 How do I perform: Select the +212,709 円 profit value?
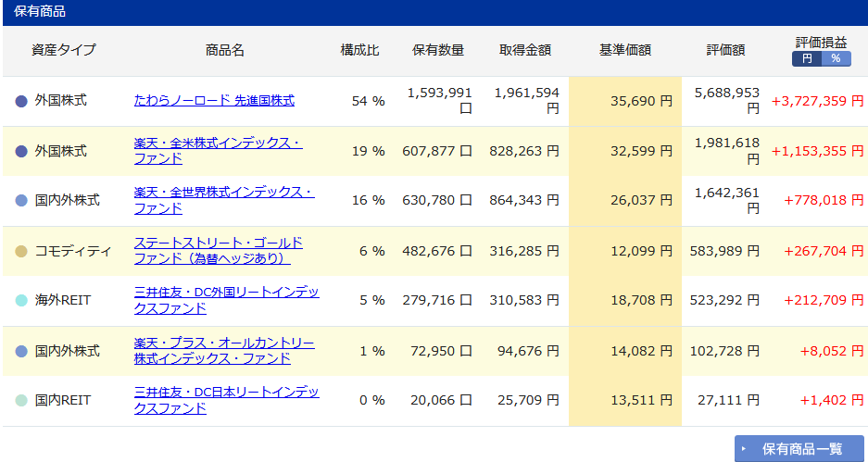point(824,300)
